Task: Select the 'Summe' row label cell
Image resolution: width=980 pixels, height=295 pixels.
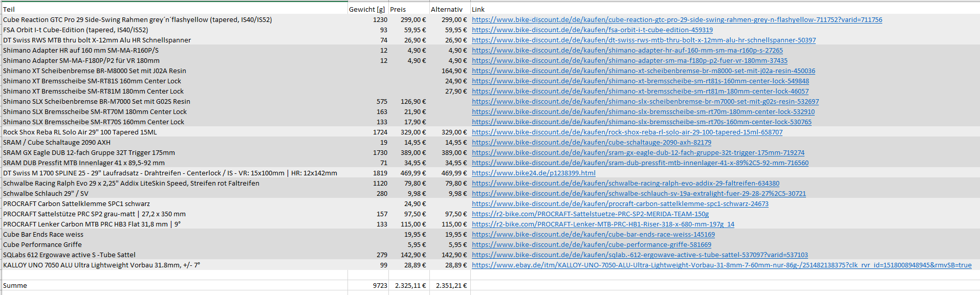Action: (15, 286)
